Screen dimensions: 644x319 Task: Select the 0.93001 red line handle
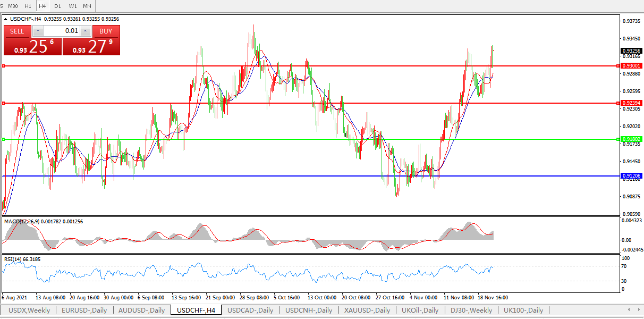pos(3,66)
